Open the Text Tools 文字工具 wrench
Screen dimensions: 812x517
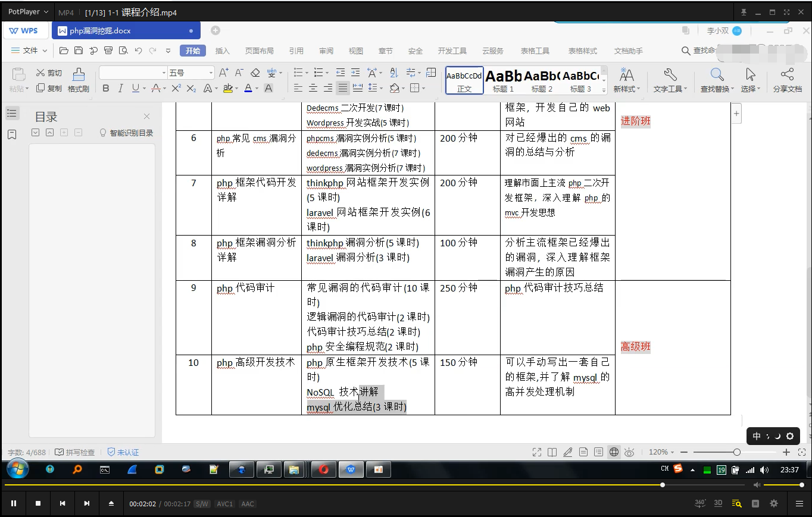click(670, 80)
